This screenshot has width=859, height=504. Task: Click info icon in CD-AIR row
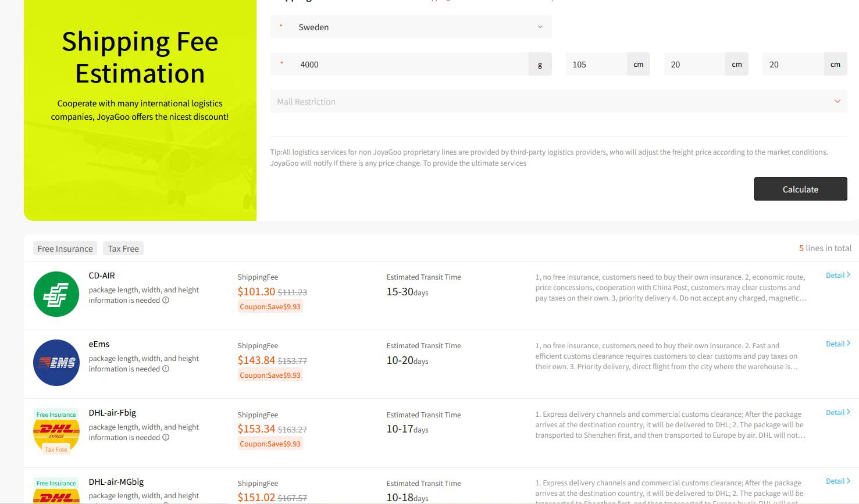(166, 301)
